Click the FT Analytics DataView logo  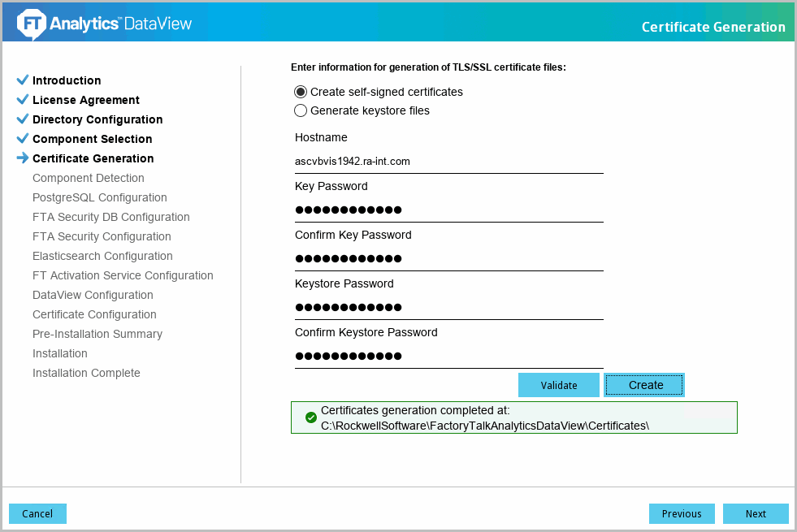105,24
